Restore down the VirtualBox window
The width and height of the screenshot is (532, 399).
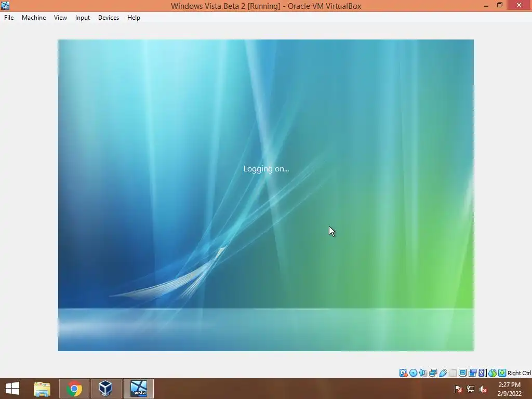click(x=499, y=5)
